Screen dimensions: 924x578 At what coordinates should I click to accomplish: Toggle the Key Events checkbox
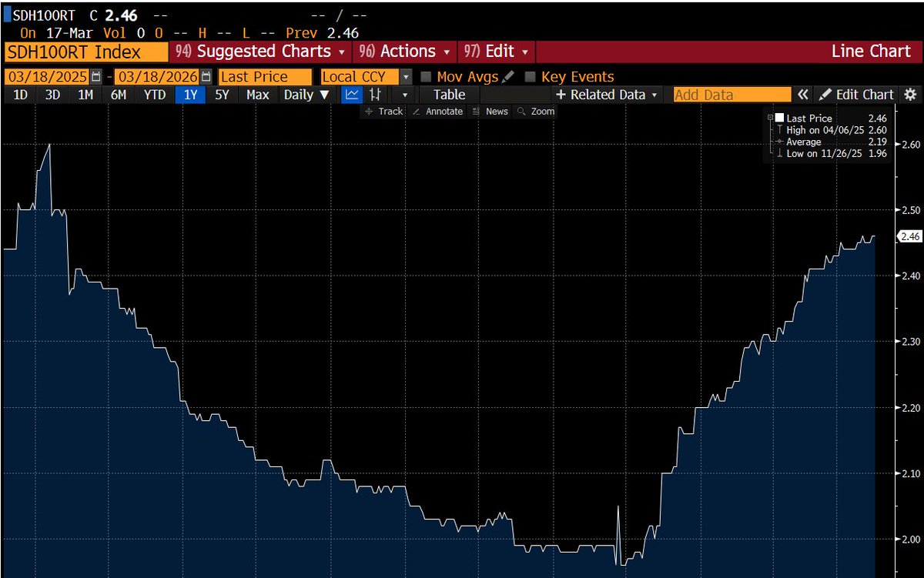coord(530,77)
